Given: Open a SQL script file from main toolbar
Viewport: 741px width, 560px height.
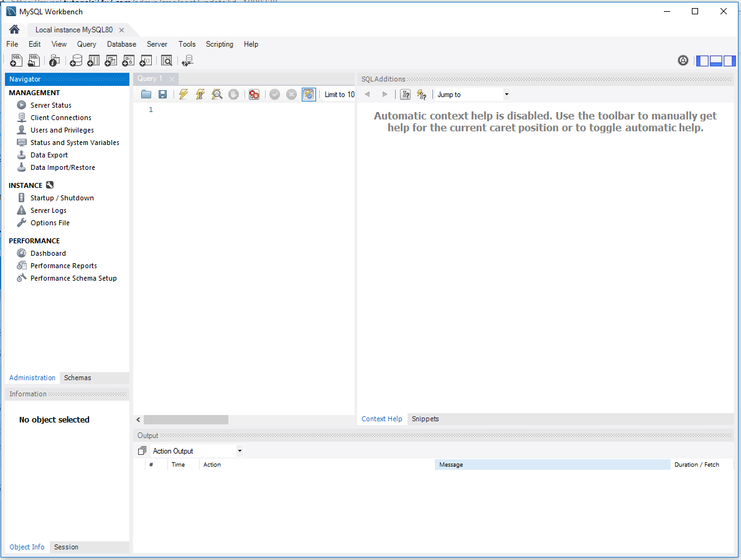Looking at the screenshot, I should [34, 60].
